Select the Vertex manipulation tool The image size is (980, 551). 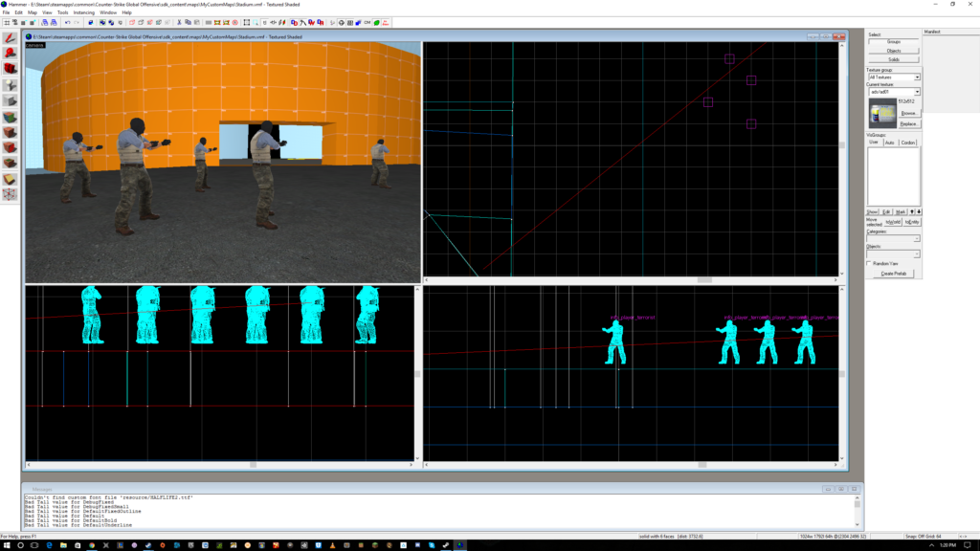tap(10, 194)
